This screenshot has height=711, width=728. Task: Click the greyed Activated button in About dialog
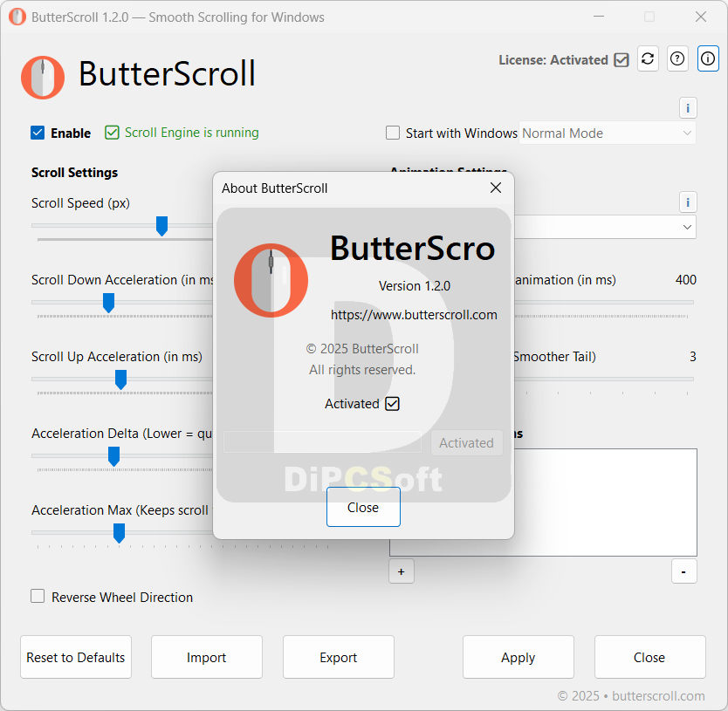pyautogui.click(x=467, y=443)
